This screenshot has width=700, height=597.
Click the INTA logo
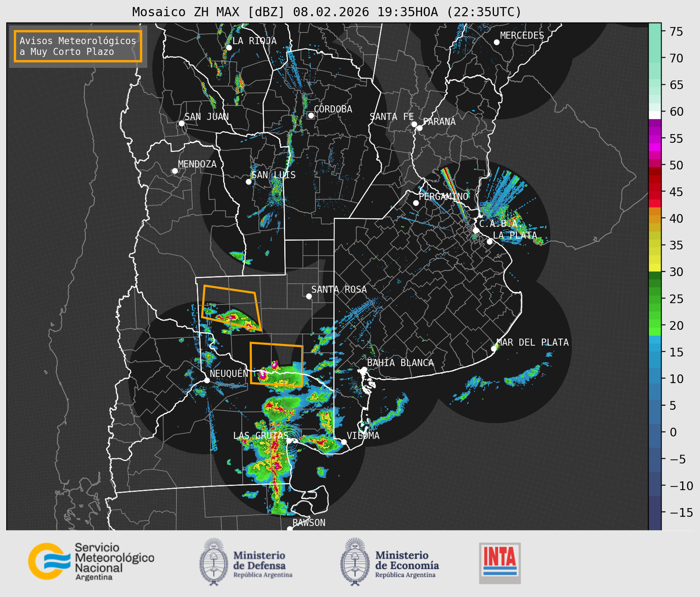500,563
